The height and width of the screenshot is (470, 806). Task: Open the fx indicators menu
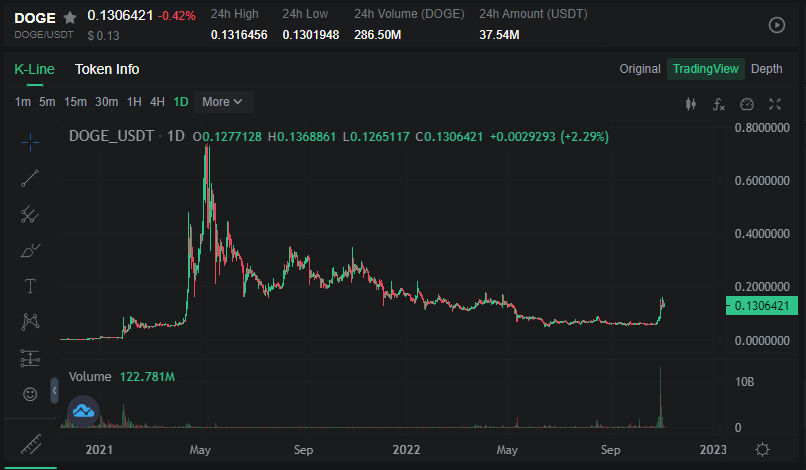tap(719, 104)
